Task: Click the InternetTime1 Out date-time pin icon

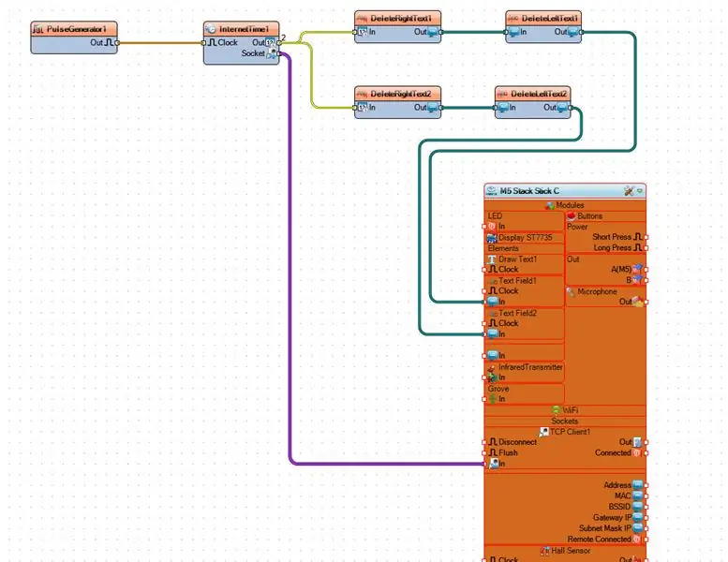Action: [x=270, y=43]
